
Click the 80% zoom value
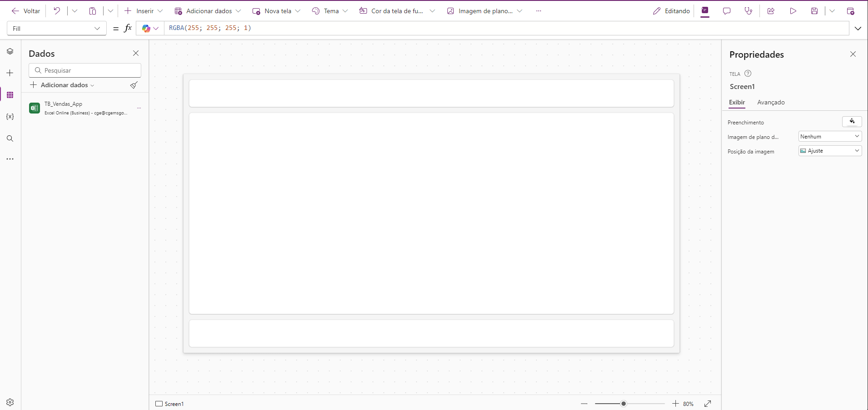688,404
